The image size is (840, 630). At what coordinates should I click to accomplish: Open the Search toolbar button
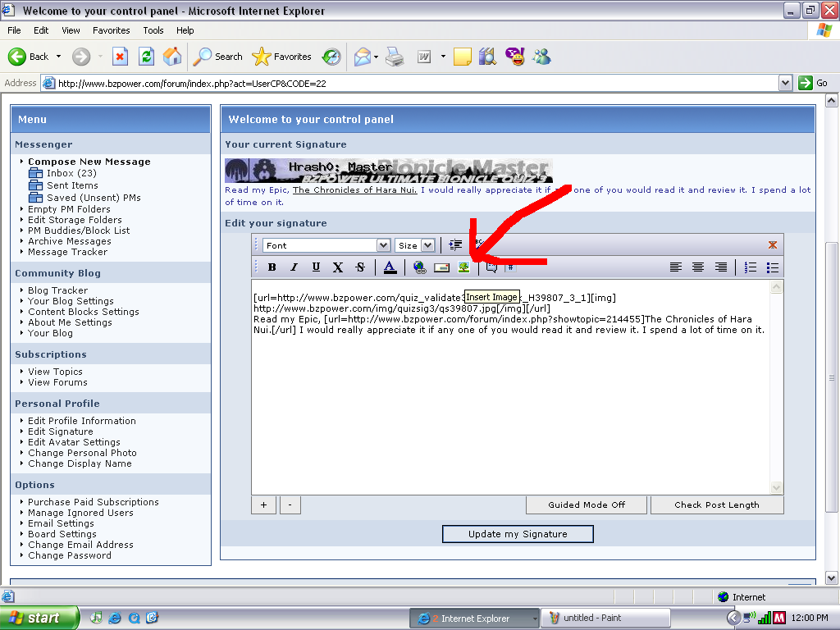pos(217,57)
